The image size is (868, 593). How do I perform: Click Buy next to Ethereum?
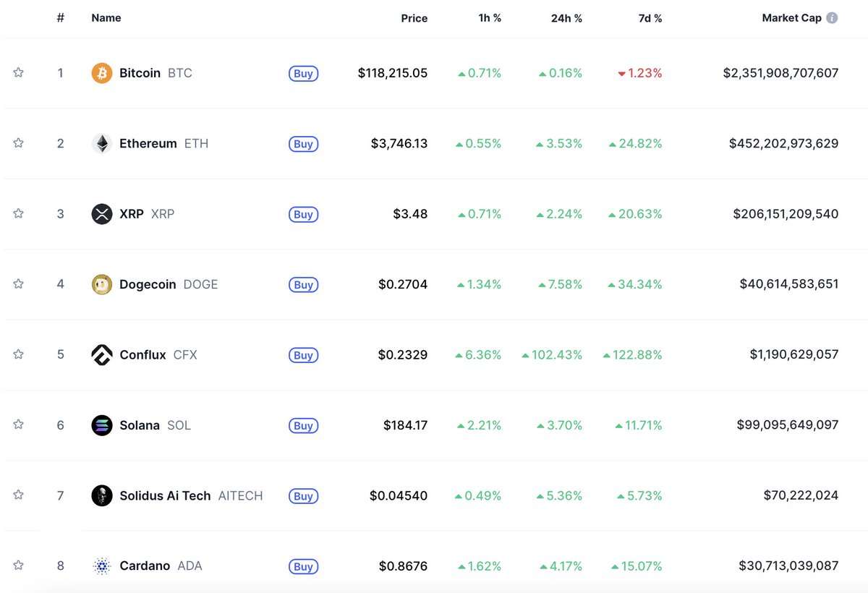click(x=304, y=144)
